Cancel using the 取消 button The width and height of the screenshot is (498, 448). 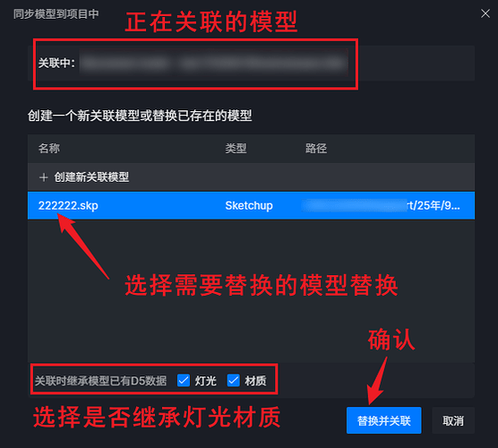(x=453, y=420)
